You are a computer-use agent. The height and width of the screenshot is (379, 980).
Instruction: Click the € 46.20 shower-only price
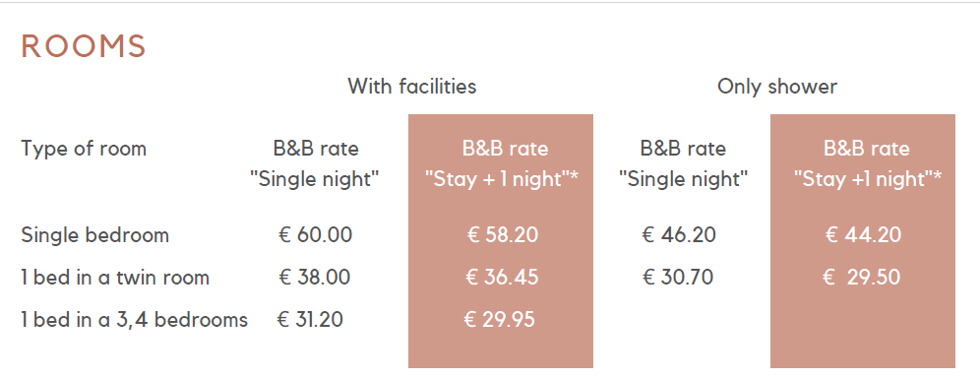679,235
